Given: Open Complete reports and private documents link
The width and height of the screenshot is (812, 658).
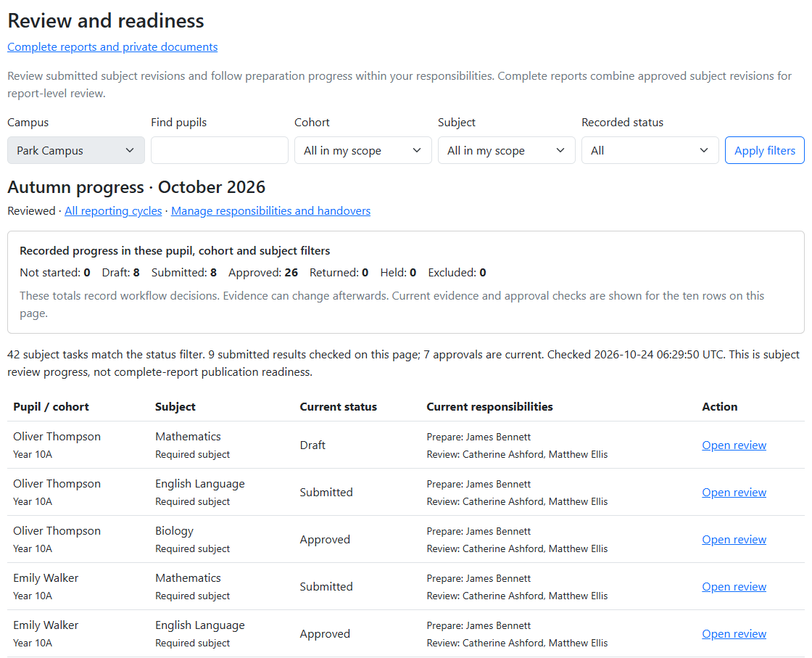Looking at the screenshot, I should [112, 46].
